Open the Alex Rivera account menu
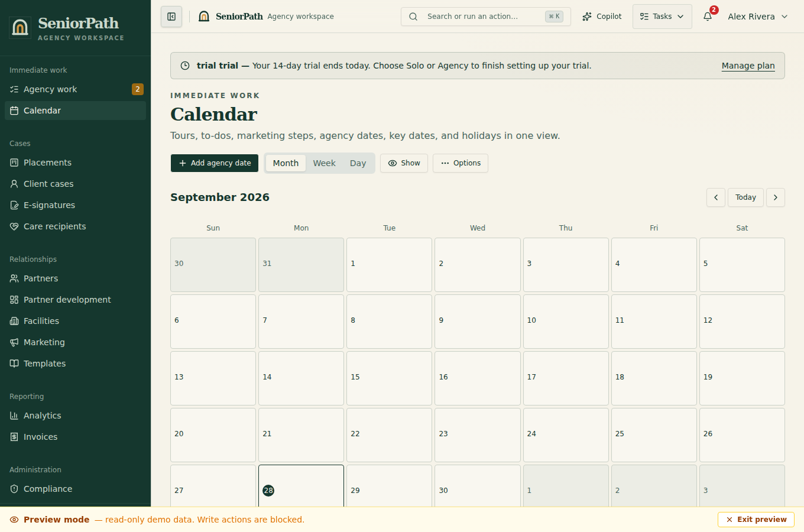The width and height of the screenshot is (804, 532). pyautogui.click(x=758, y=17)
